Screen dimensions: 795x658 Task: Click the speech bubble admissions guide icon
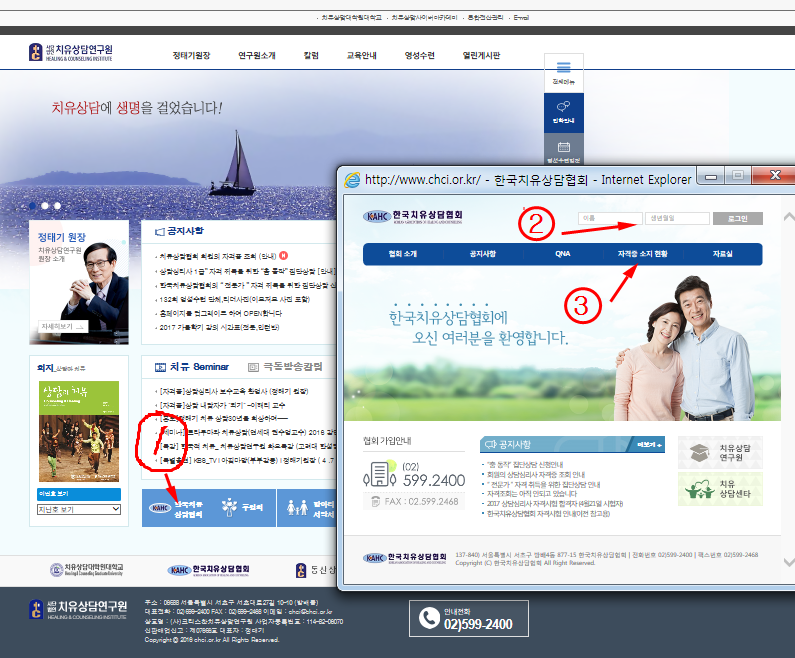(x=563, y=106)
